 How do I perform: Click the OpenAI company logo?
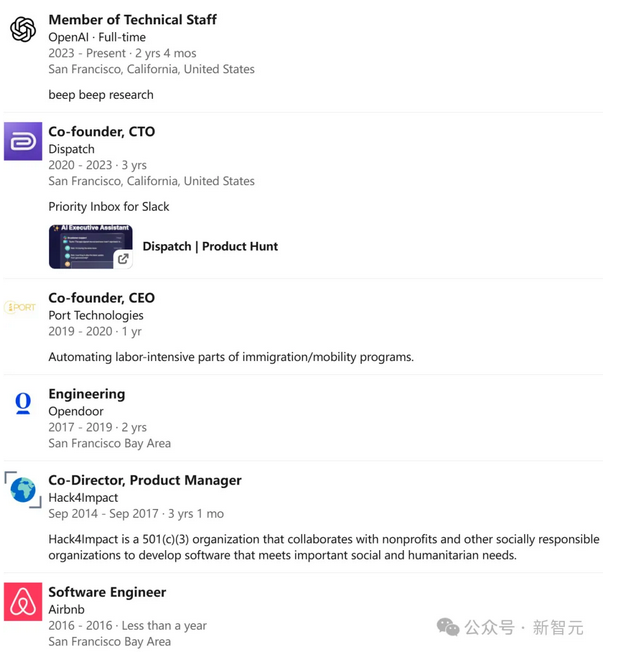[x=23, y=29]
